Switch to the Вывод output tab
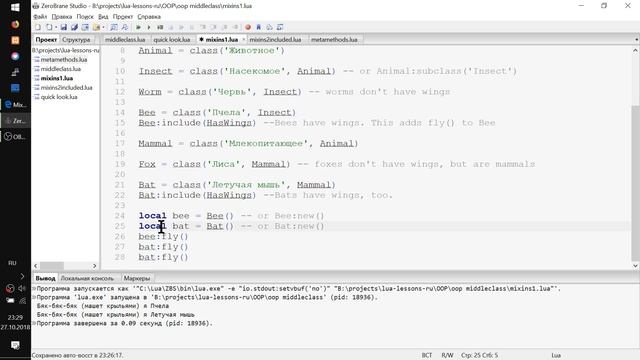640x360 pixels. coord(45,278)
